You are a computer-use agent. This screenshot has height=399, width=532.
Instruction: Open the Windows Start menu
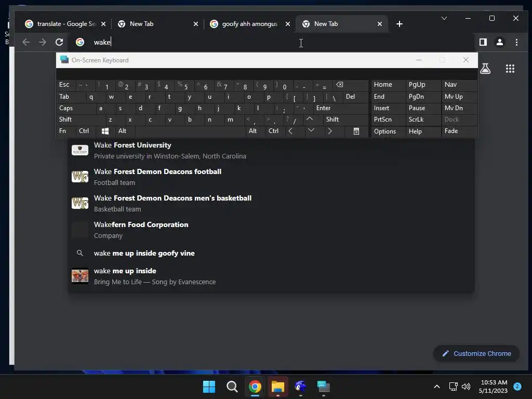[209, 387]
